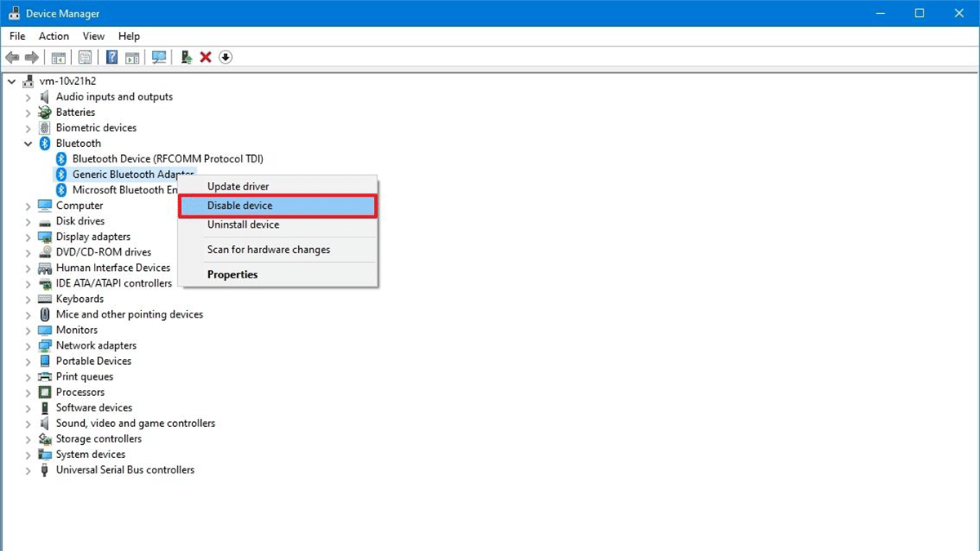Image resolution: width=980 pixels, height=551 pixels.
Task: Select the Batteries category icon
Action: pyautogui.click(x=45, y=112)
